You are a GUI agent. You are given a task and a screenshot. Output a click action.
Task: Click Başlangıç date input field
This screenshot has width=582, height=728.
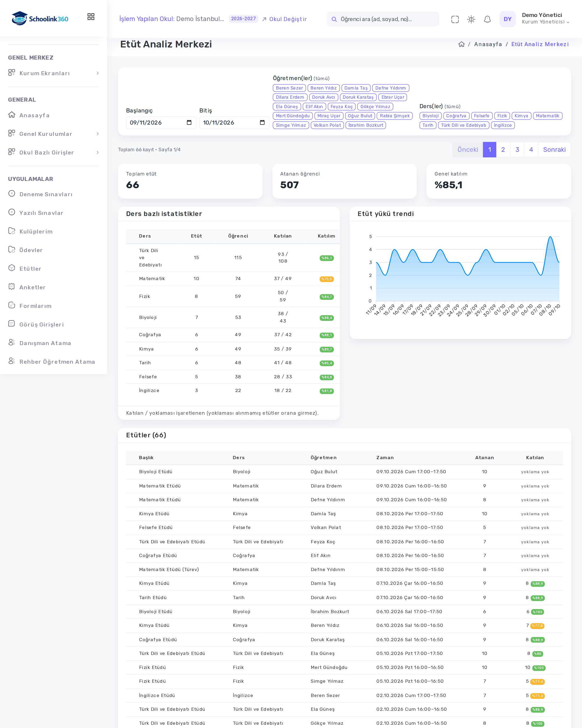click(x=161, y=123)
